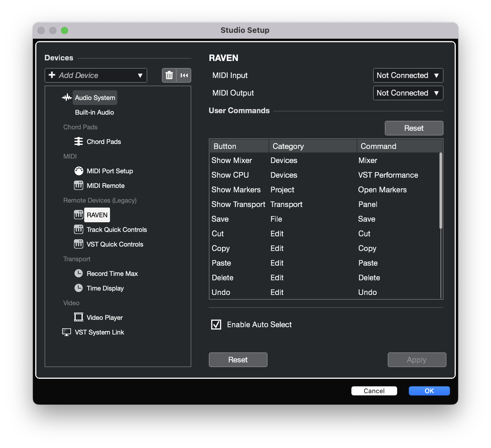
Task: Click the User Commands table scrollbar
Action: (x=441, y=191)
